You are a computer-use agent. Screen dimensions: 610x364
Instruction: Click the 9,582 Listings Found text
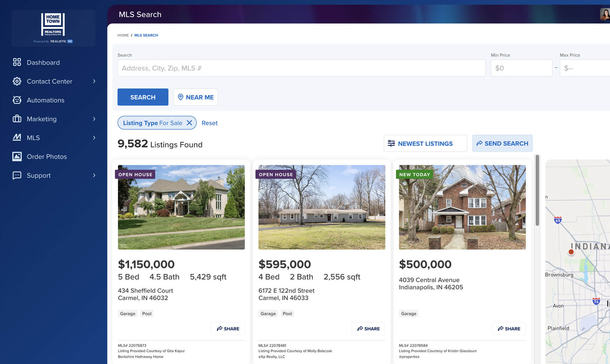click(x=160, y=144)
